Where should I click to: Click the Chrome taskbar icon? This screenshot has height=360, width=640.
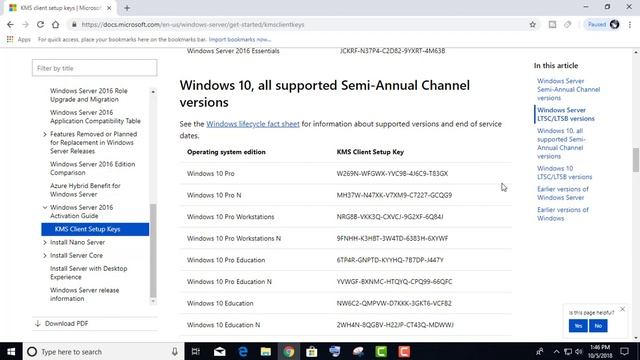tap(289, 351)
